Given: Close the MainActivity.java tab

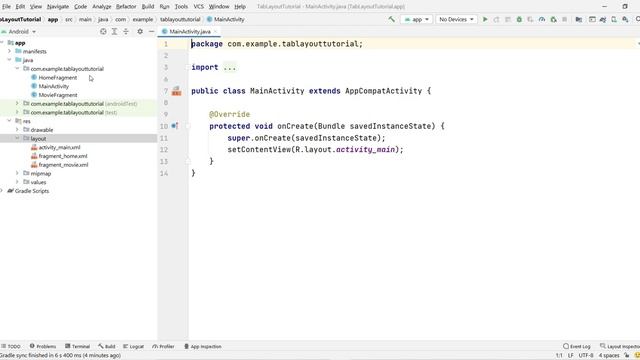Looking at the screenshot, I should [215, 31].
